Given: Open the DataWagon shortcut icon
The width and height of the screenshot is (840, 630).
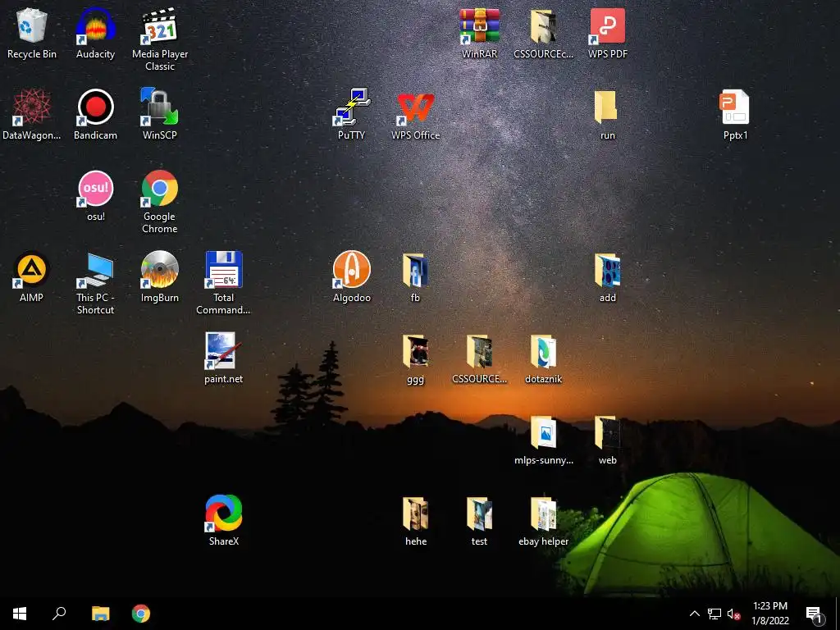Looking at the screenshot, I should click(32, 114).
